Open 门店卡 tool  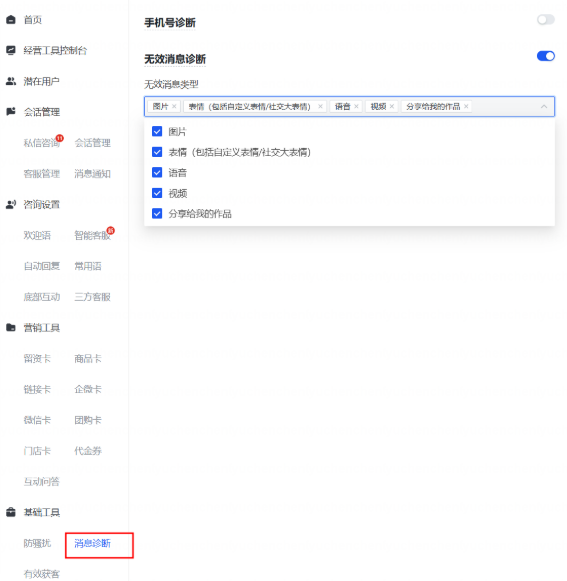pyautogui.click(x=37, y=451)
